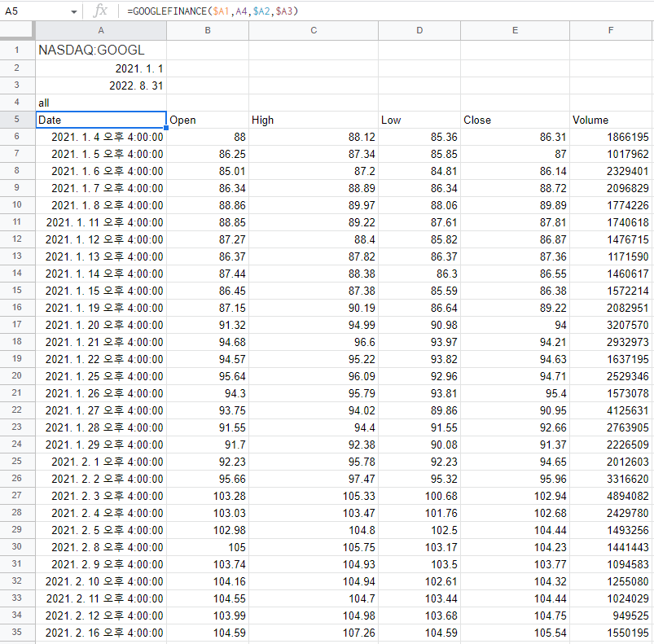Click cell NASDAQ:GOOGL
The image size is (654, 644).
coord(101,50)
